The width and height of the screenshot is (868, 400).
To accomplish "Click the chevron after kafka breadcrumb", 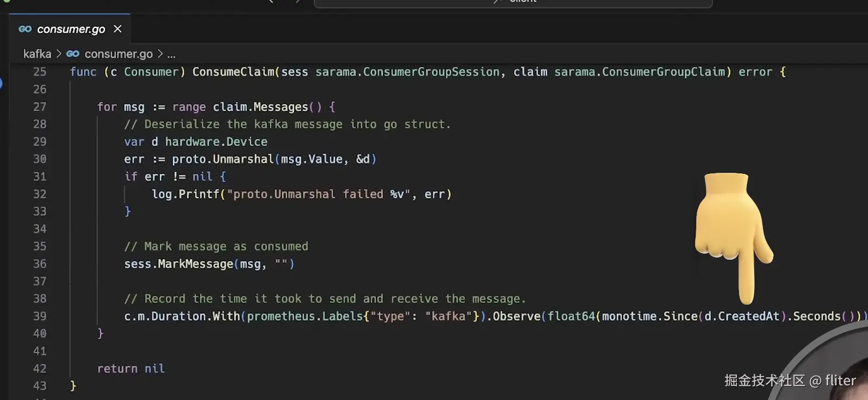I will pos(59,54).
